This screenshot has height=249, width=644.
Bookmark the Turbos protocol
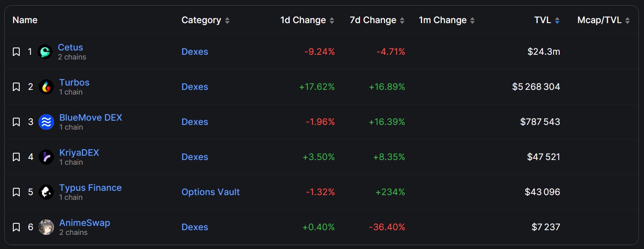pos(16,87)
